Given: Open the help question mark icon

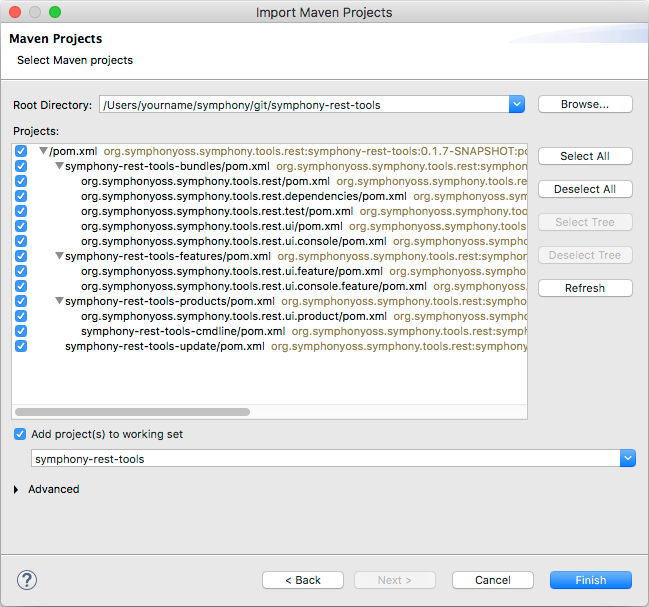Looking at the screenshot, I should 27,580.
